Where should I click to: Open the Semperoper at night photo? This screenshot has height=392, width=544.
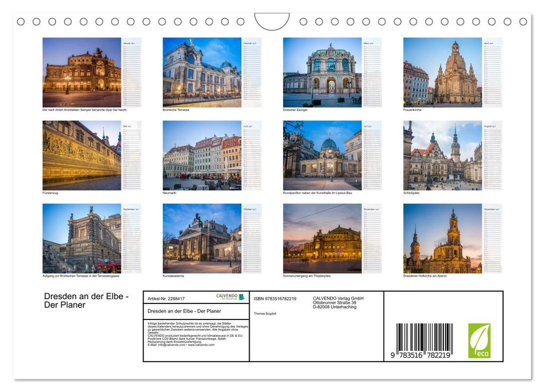coord(82,72)
